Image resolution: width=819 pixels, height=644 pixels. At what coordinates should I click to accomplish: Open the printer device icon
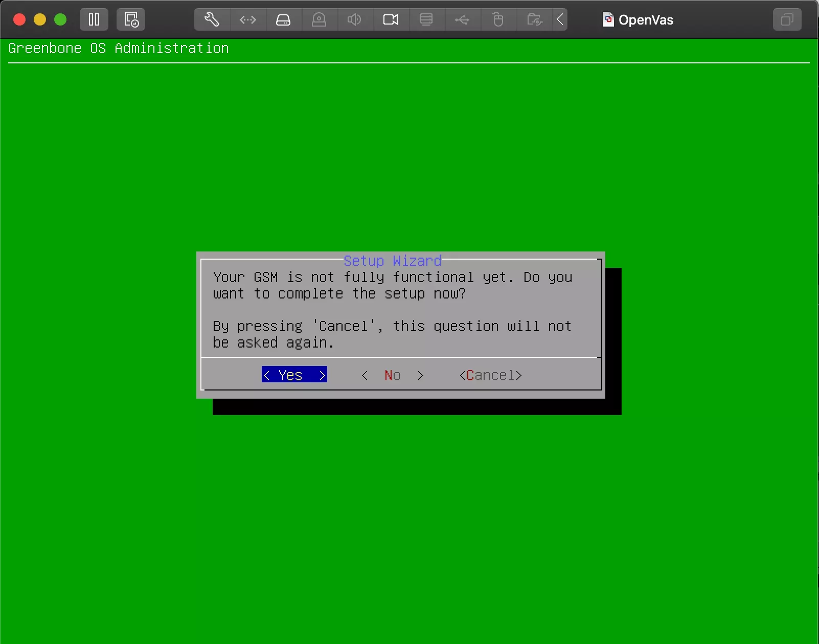coord(426,20)
